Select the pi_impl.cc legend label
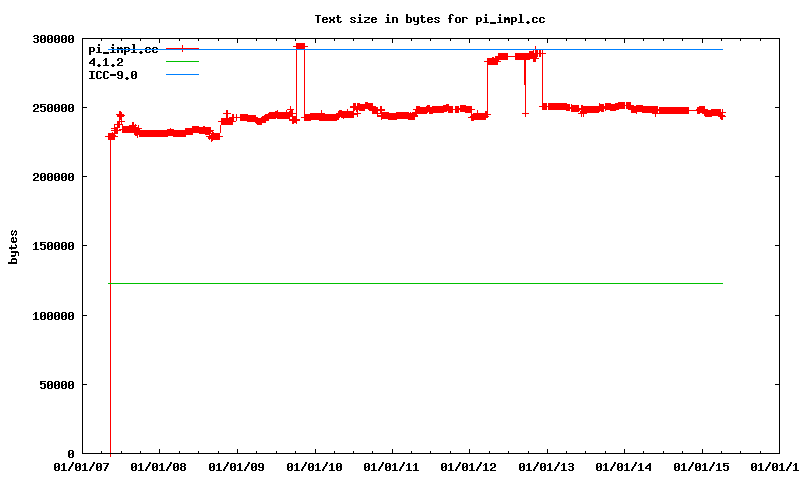 click(123, 48)
